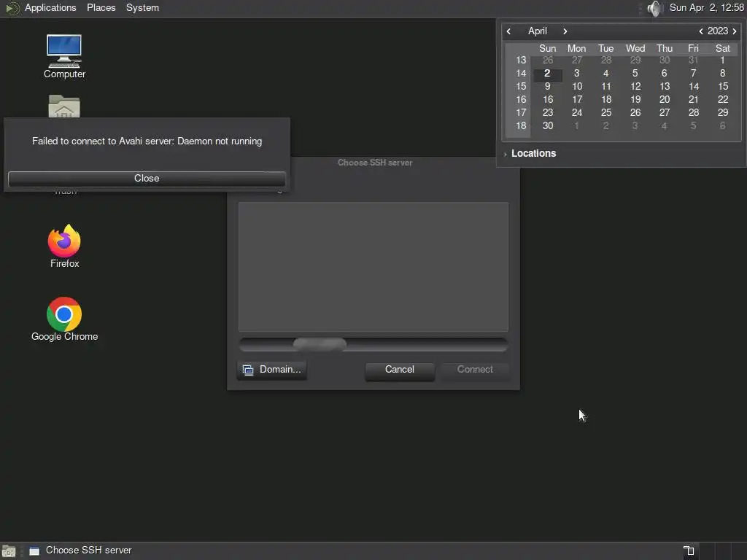Go to next month after April

tap(565, 31)
